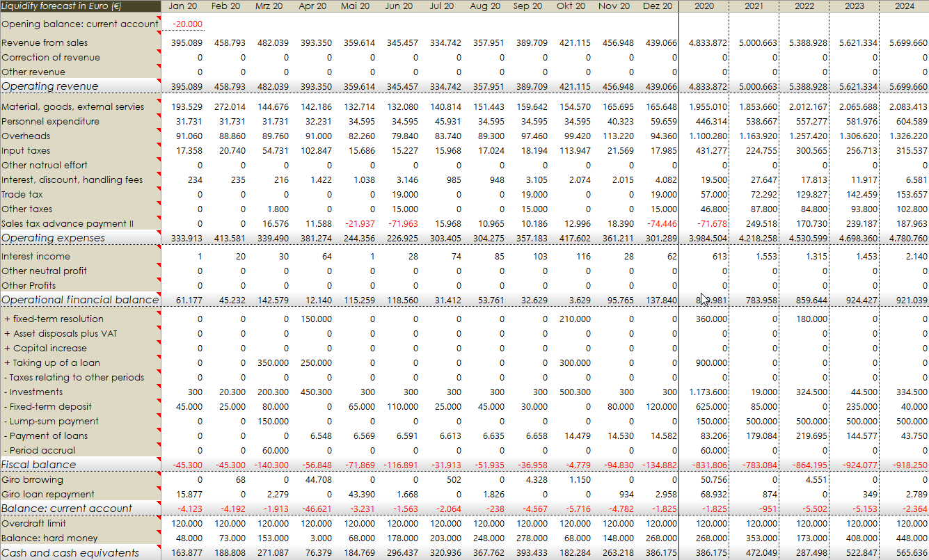This screenshot has height=560, width=929.
Task: Select Period accrual value 60.000 in Mrz 20
Action: (276, 451)
